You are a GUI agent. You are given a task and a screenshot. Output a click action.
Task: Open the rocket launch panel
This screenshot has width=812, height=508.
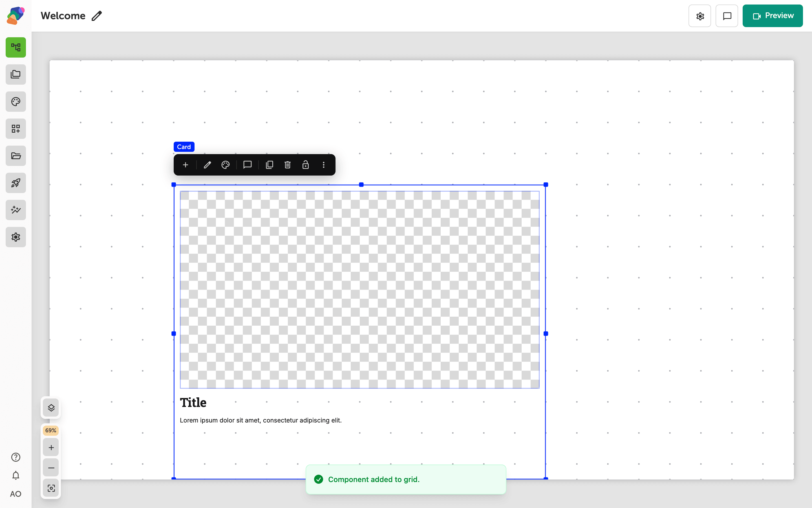pos(16,183)
